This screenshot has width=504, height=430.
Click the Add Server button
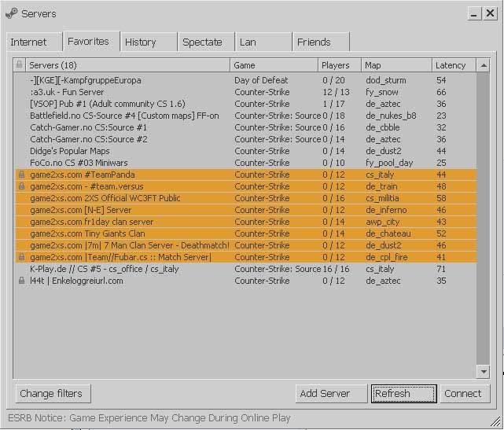click(x=331, y=393)
